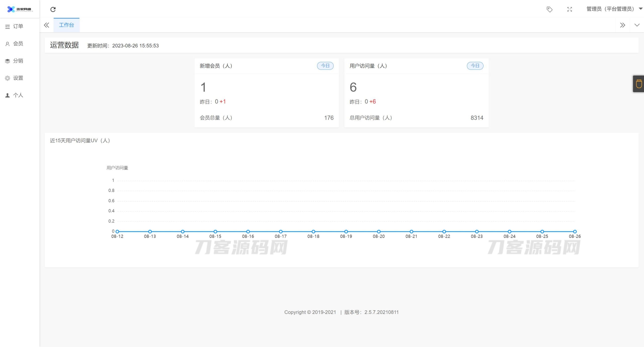Collapse tabs with the left double-arrow
644x347 pixels.
click(x=46, y=25)
